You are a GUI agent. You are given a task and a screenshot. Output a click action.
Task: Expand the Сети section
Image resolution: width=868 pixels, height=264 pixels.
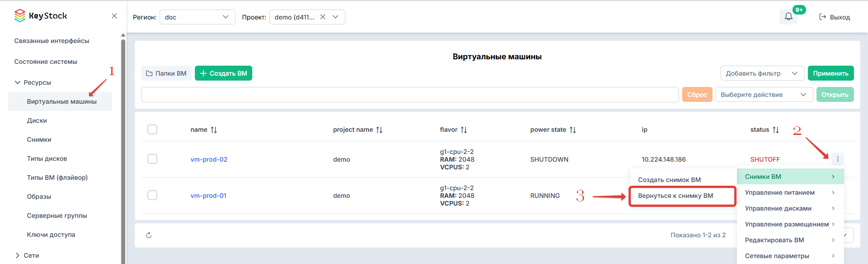coord(27,255)
